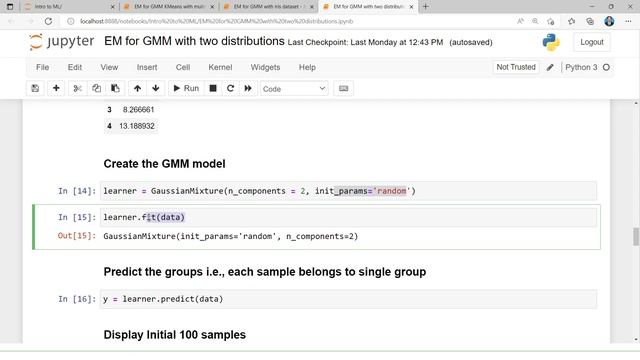Open browser settings and more menu
Image resolution: width=640 pixels, height=360 pixels.
(x=628, y=21)
